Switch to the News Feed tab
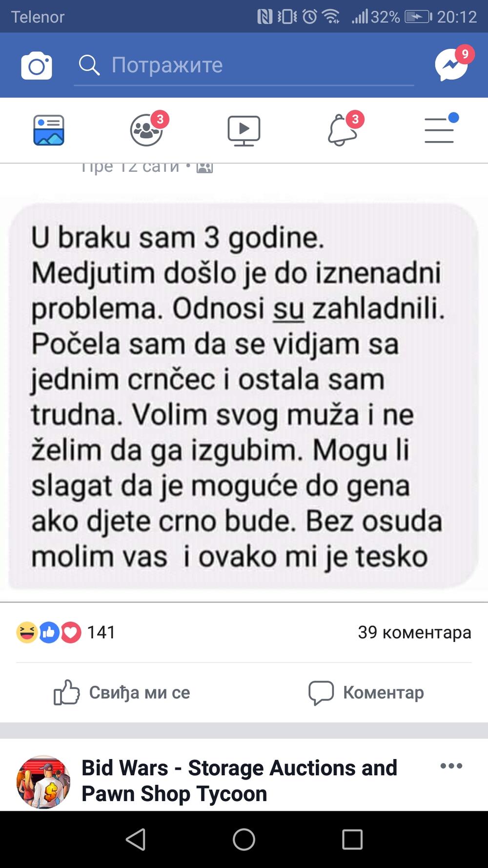The image size is (488, 868). point(49,130)
